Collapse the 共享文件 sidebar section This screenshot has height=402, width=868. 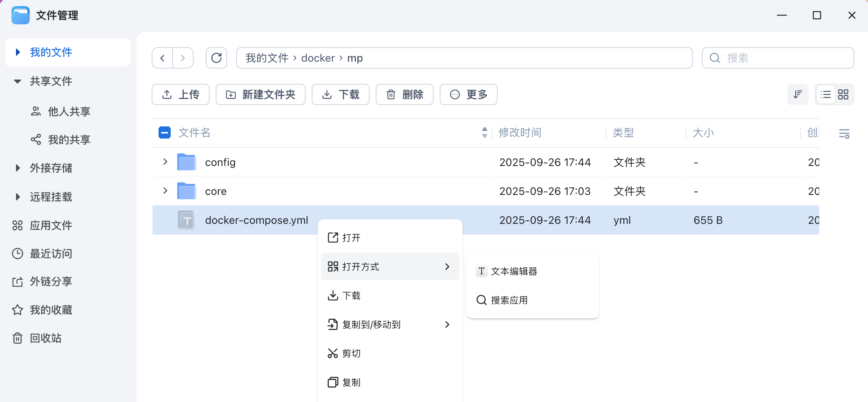(18, 81)
